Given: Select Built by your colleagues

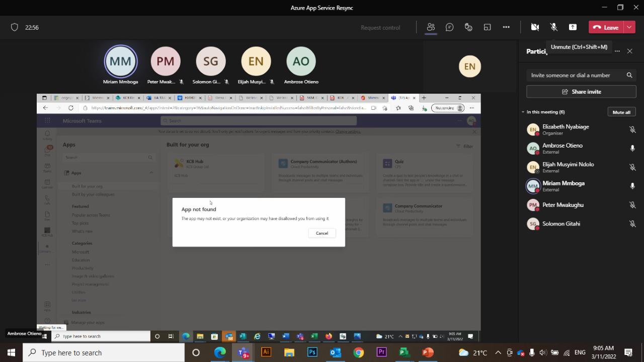Looking at the screenshot, I should (x=94, y=194).
